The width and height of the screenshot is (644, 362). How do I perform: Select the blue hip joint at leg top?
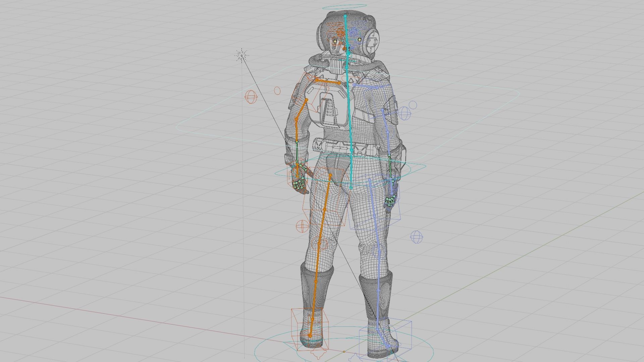point(370,180)
